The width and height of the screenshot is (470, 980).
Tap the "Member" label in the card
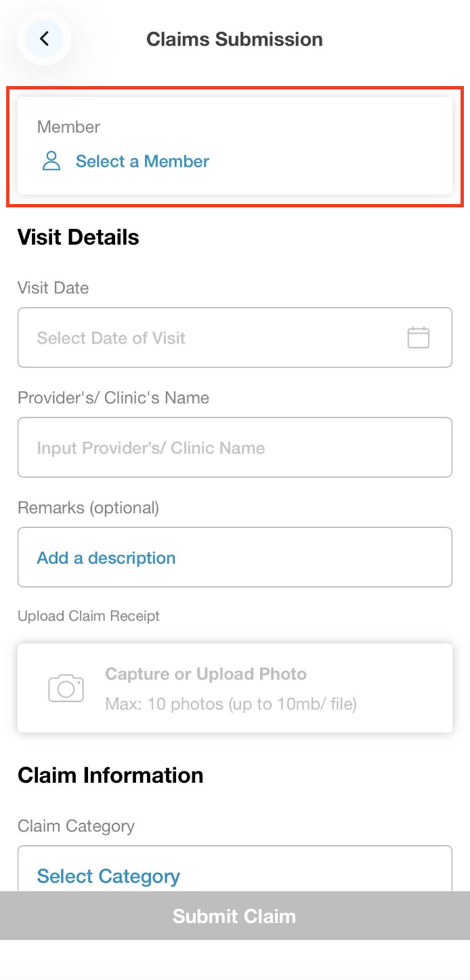(68, 127)
